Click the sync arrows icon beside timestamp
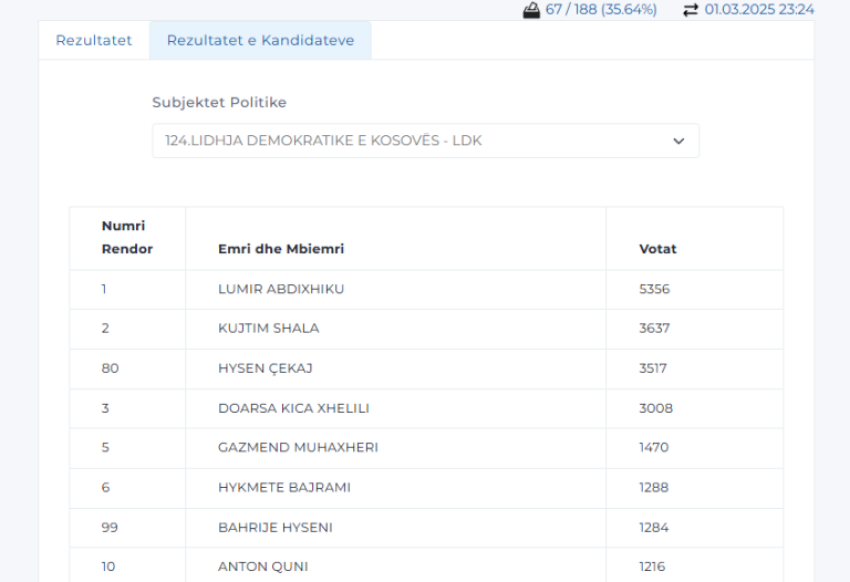 pyautogui.click(x=690, y=10)
